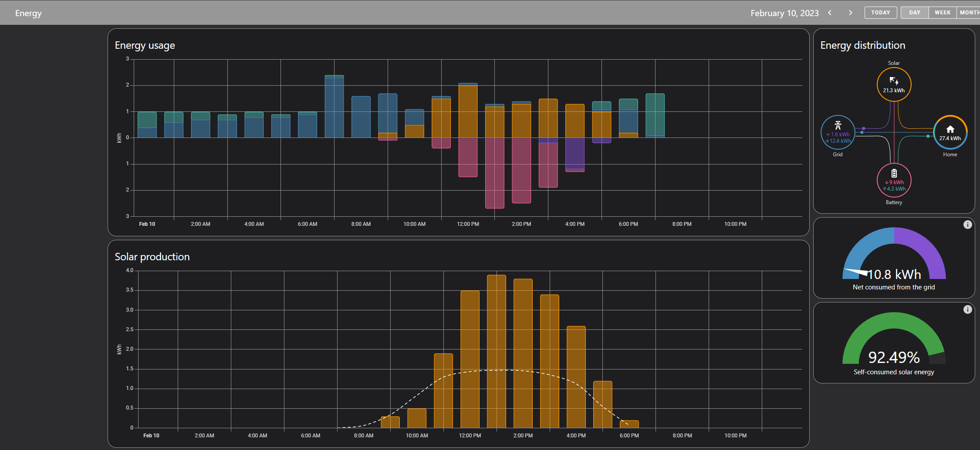Screen dimensions: 980x450
Task: Click the Solar panel icon in Energy distribution
Action: [x=894, y=81]
